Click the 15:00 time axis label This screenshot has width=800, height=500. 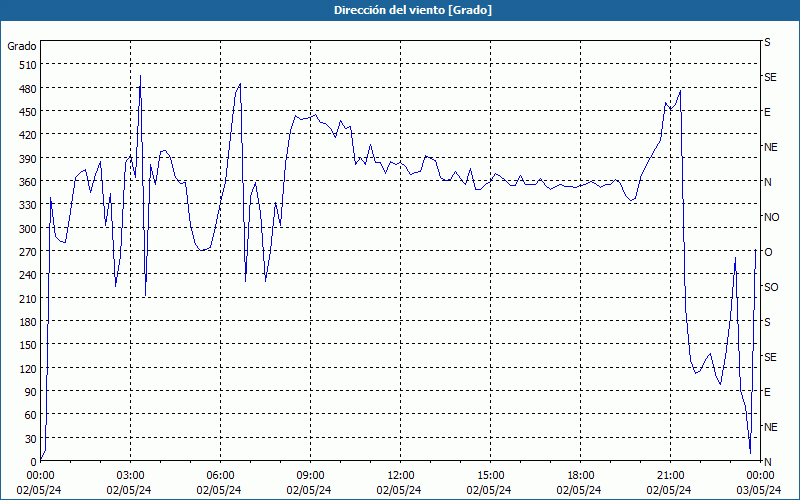pos(490,476)
